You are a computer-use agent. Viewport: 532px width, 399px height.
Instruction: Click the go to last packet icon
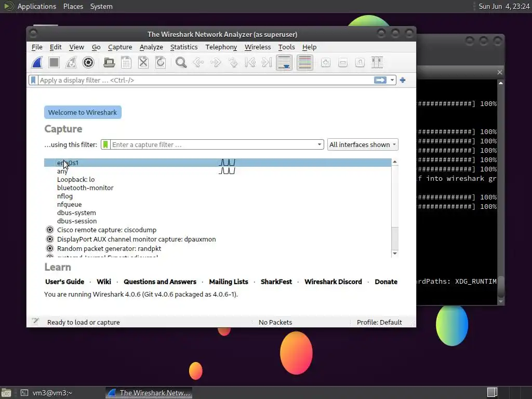coord(267,62)
